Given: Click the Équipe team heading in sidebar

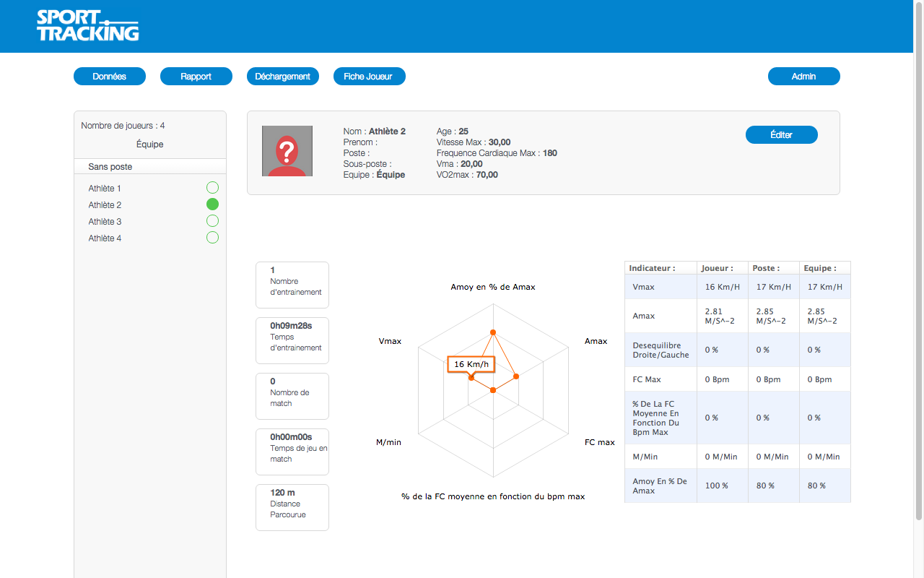Looking at the screenshot, I should (149, 144).
